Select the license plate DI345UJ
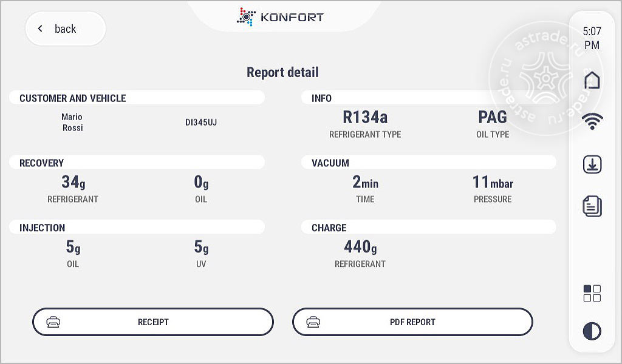Image resolution: width=622 pixels, height=364 pixels. pos(201,123)
